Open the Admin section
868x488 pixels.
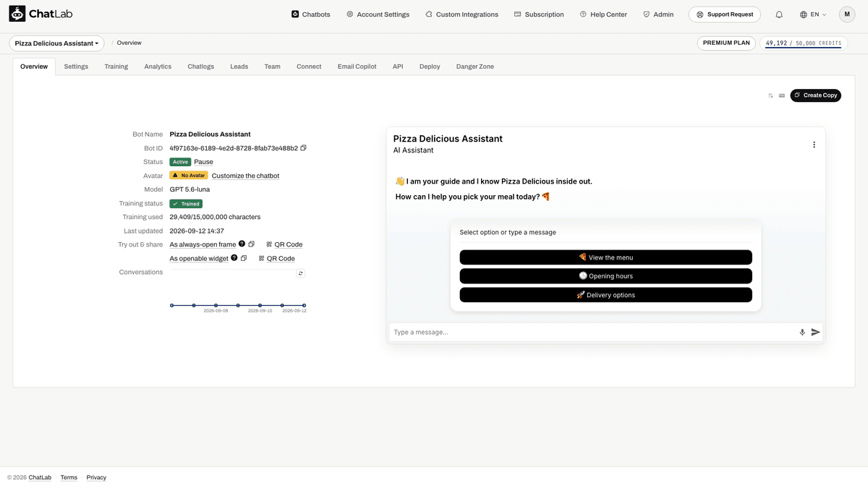click(658, 14)
